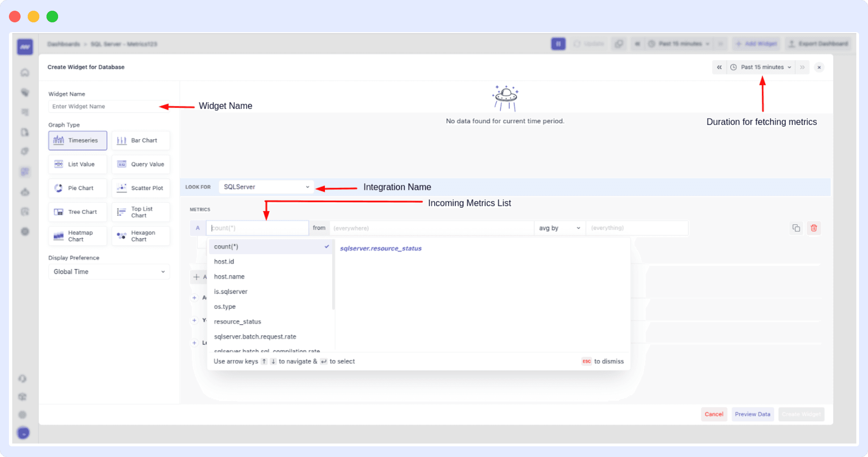
Task: Choose the Heatmap Chart graph type
Action: (x=77, y=235)
